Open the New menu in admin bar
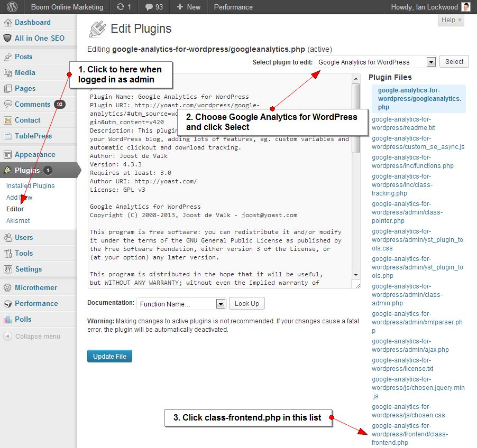Image resolution: width=477 pixels, height=448 pixels. click(188, 7)
